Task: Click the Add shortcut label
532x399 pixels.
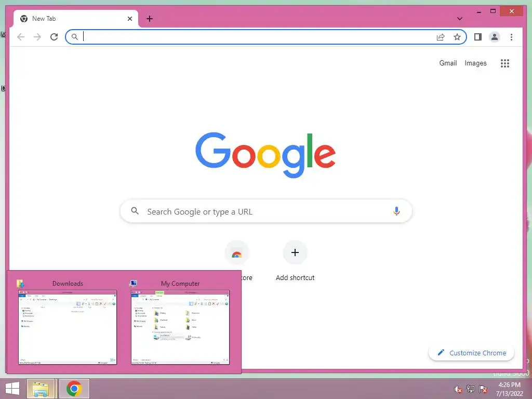Action: 295,277
